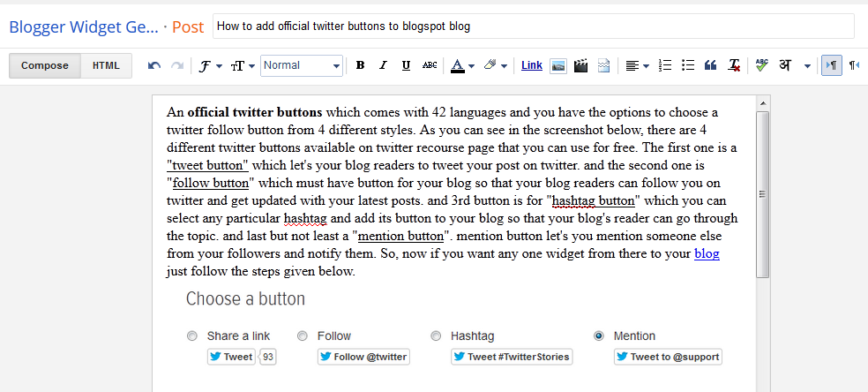Toggle bold formatting
Viewport: 868px width, 392px height.
(x=361, y=65)
